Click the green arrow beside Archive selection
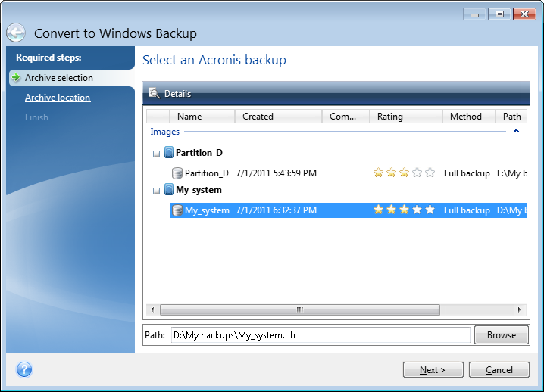Viewport: 544px width, 392px height. pos(16,77)
